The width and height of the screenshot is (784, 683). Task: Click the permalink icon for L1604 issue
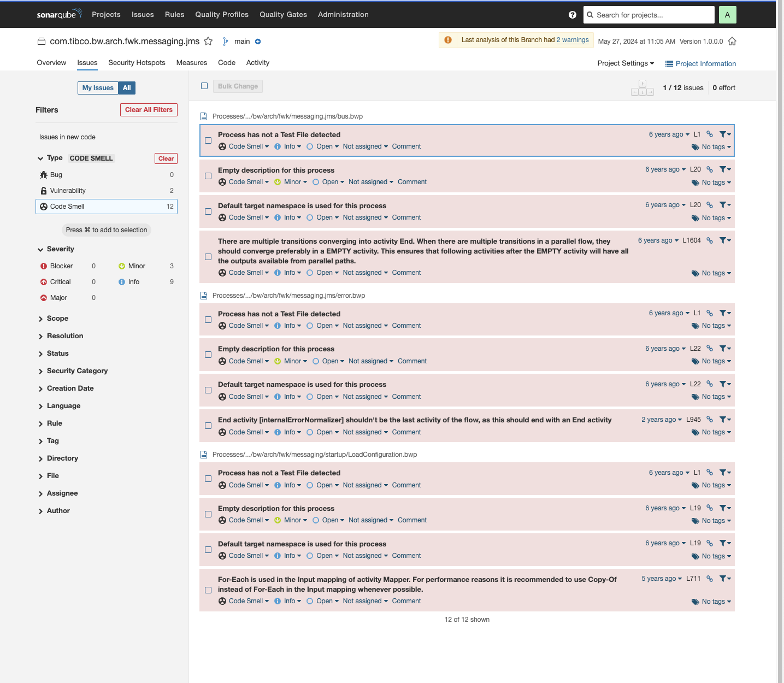coord(710,240)
